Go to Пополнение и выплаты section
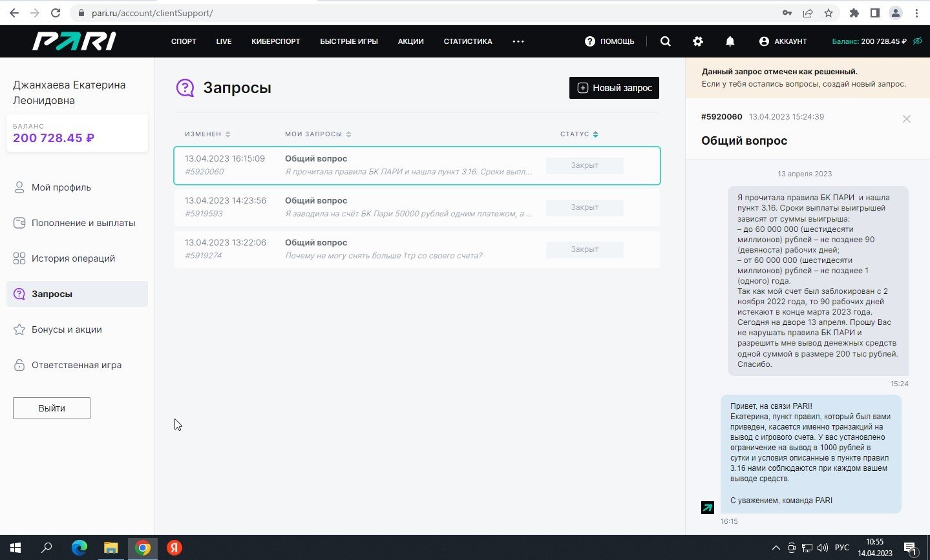 tap(83, 223)
